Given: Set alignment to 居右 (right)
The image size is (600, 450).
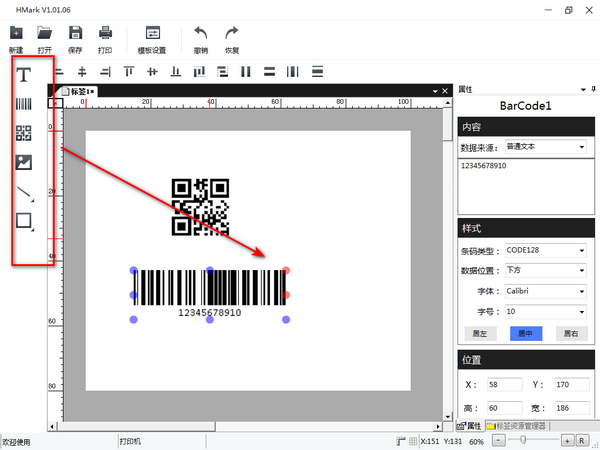Looking at the screenshot, I should (x=569, y=333).
